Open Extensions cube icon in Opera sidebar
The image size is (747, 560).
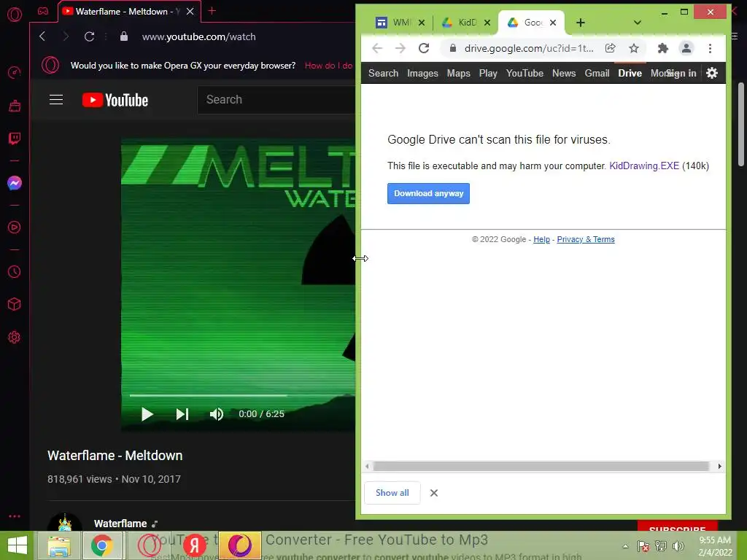[15, 304]
